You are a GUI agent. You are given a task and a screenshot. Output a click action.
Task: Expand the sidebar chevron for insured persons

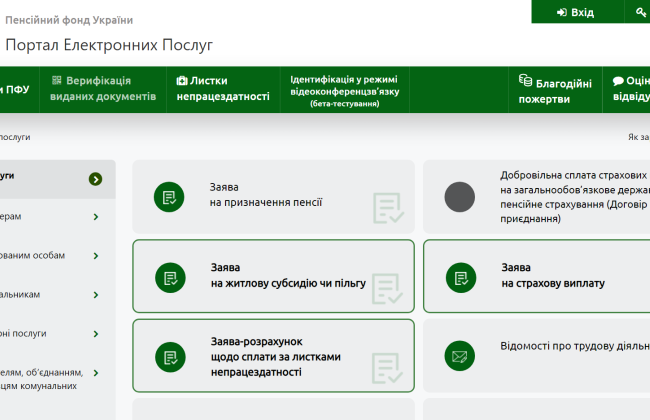(95, 256)
